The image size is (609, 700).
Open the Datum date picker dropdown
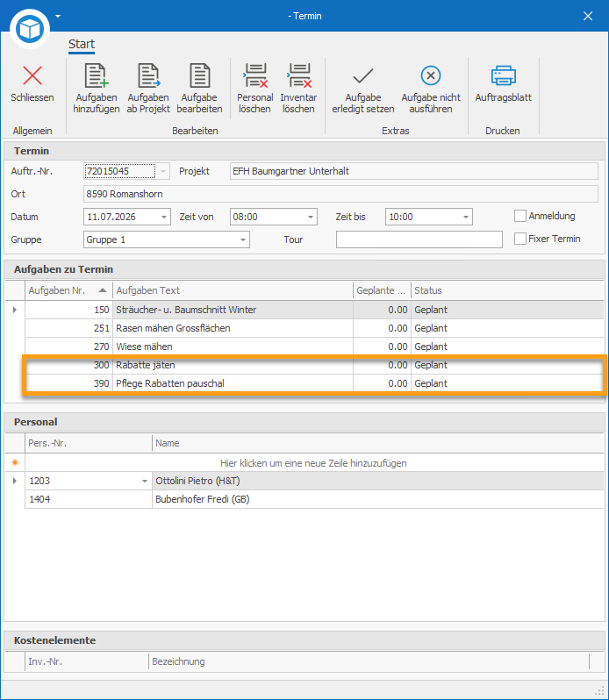click(164, 217)
